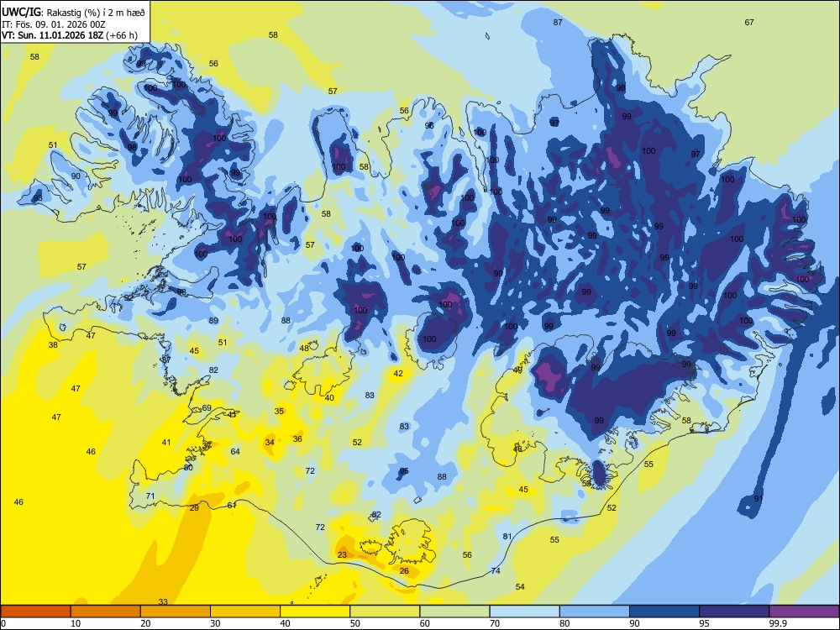The height and width of the screenshot is (630, 840).
Task: Click the 60–70 pale green legend swatch
Action: point(454,612)
